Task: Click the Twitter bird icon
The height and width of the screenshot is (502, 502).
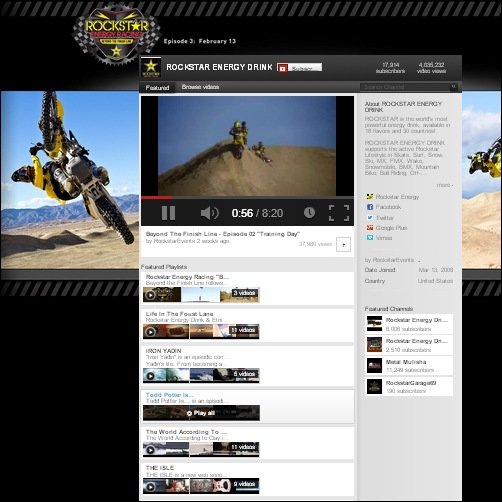Action: (370, 218)
